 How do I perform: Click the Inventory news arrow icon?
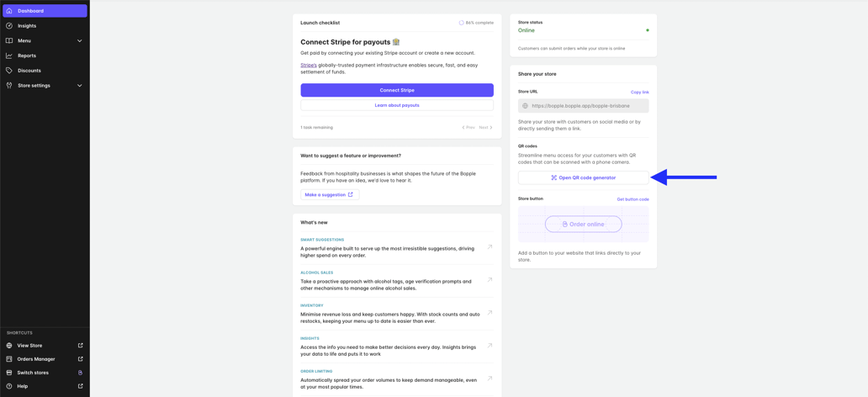[490, 313]
